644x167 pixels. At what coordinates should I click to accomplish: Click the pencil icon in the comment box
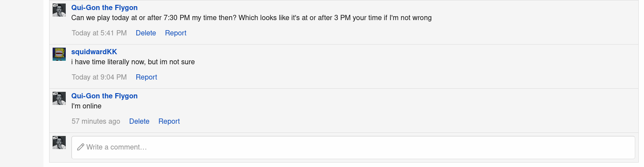[x=80, y=147]
